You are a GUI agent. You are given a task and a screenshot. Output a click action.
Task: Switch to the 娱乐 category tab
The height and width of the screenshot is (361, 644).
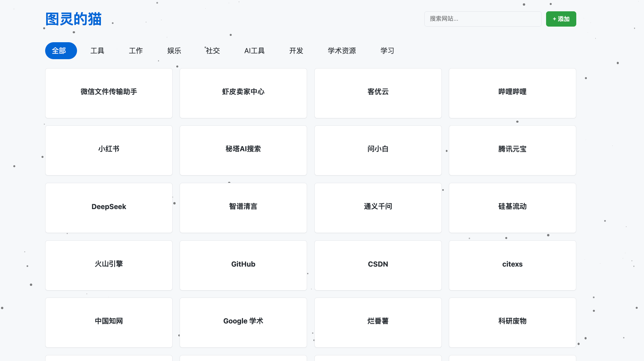point(174,51)
